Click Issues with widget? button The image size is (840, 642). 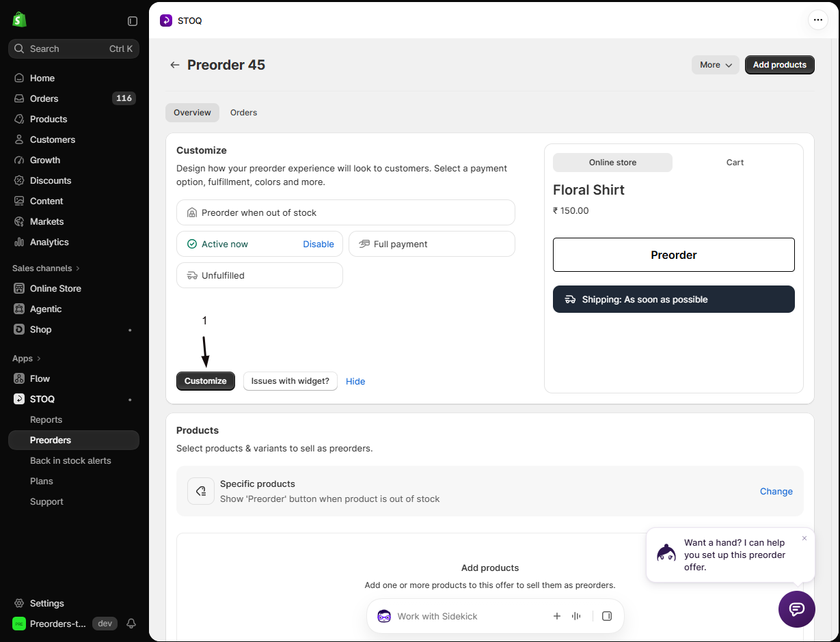[290, 381]
